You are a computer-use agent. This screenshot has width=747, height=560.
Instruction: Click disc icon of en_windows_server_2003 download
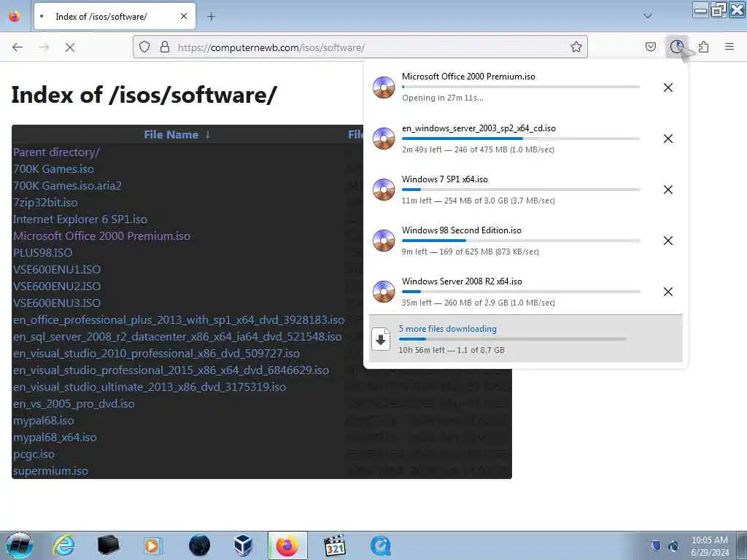tap(384, 138)
